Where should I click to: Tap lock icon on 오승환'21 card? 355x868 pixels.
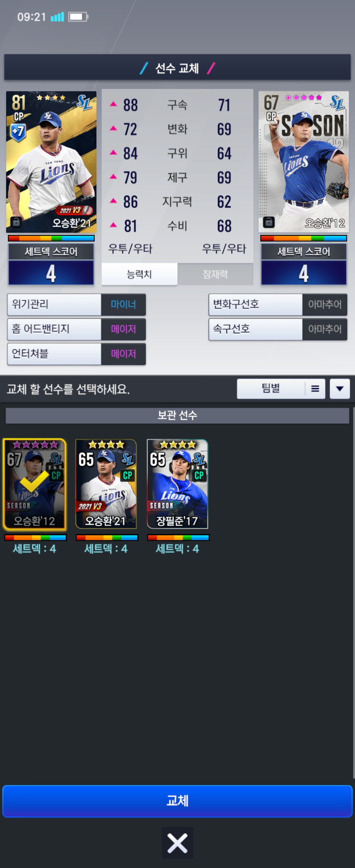coord(16,222)
